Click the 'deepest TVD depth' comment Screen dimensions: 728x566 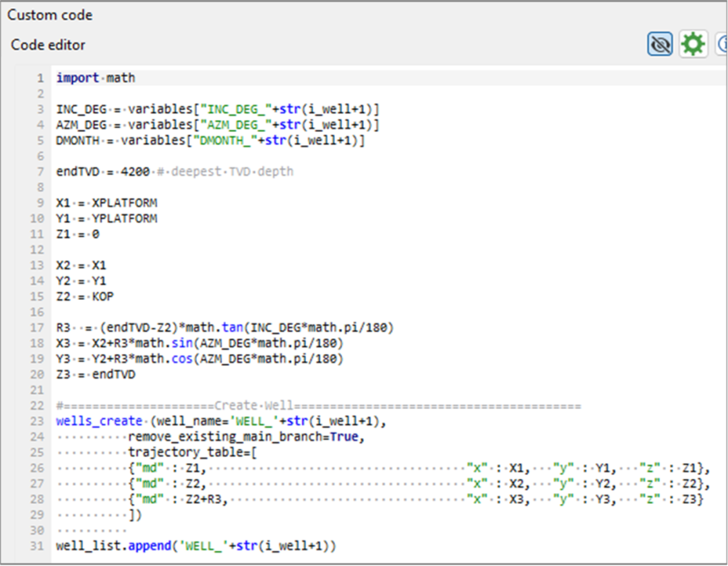(231, 171)
